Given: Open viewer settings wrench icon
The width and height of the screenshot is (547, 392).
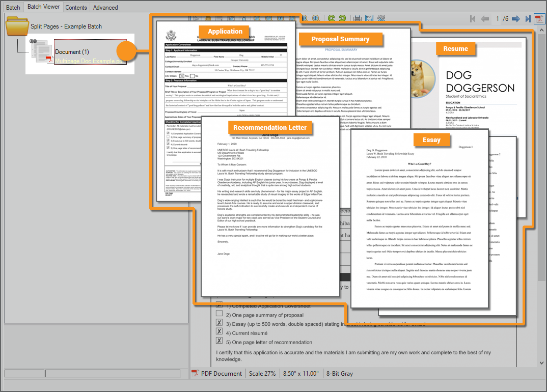Looking at the screenshot, I should (381, 18).
